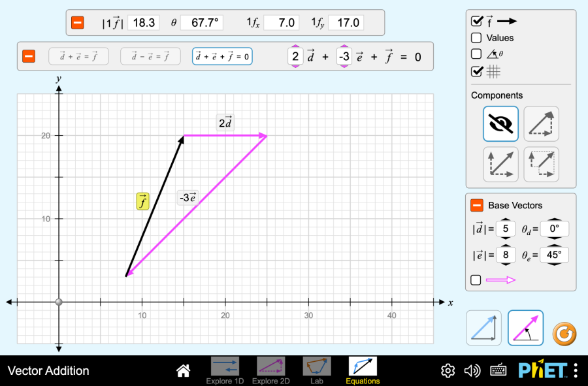Select the triangle component display style

tap(541, 123)
